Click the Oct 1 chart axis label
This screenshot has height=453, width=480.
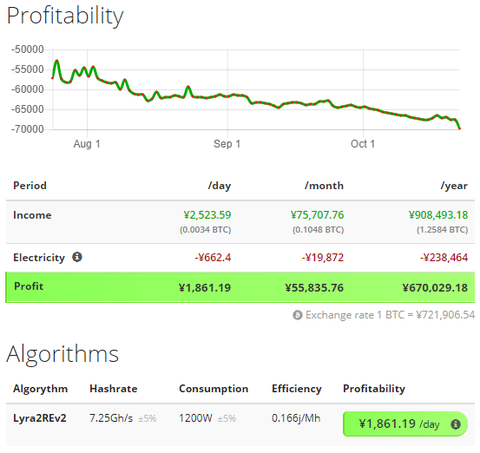tap(363, 144)
